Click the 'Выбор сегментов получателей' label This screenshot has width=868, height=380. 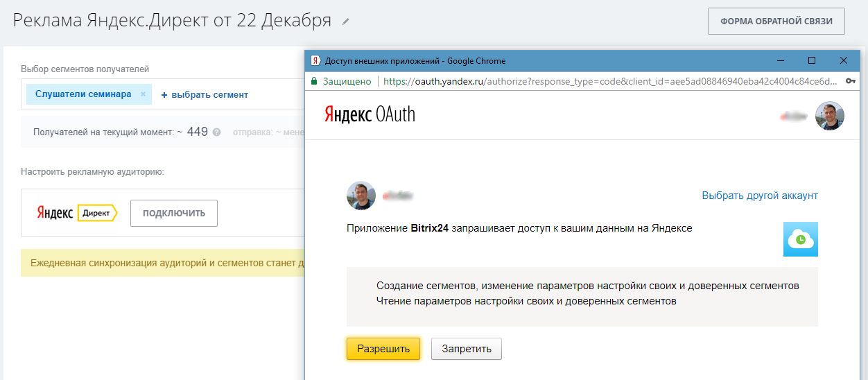(x=85, y=69)
